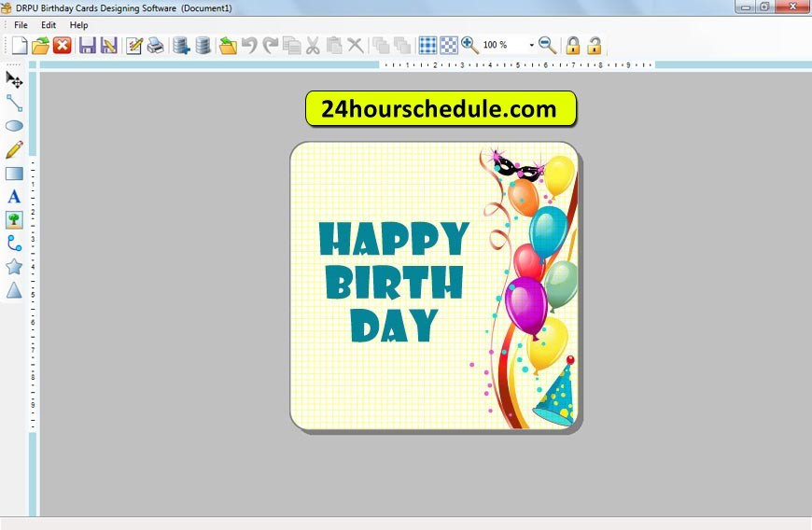Select the Rectangle shape tool
The height and width of the screenshot is (530, 812).
14,174
